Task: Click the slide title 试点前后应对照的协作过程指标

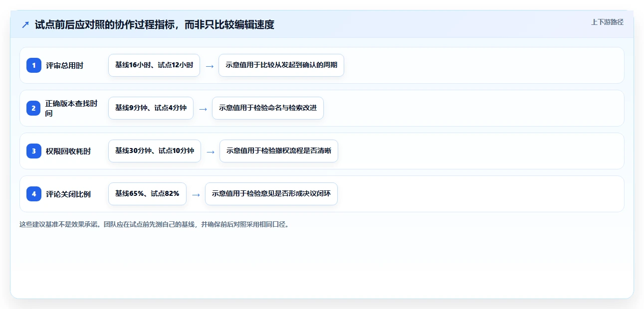Action: click(x=155, y=24)
